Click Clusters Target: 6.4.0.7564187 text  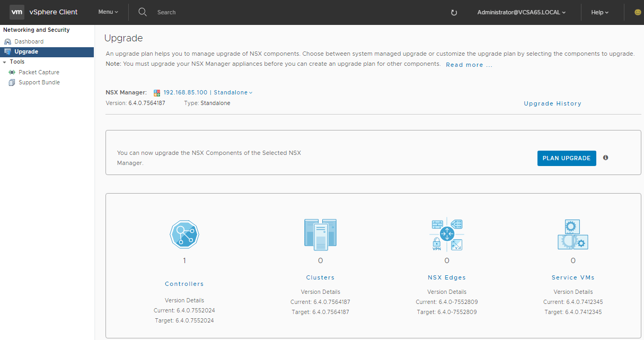click(x=320, y=312)
